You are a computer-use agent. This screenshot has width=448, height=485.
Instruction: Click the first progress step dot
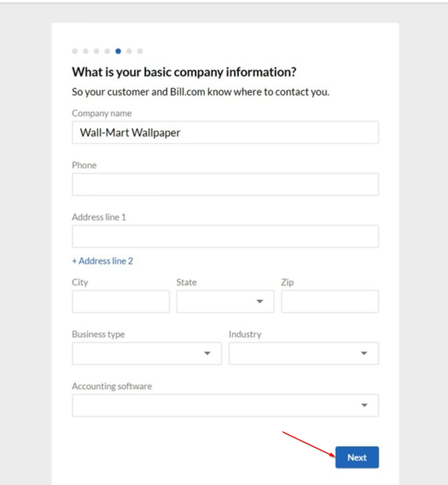75,51
